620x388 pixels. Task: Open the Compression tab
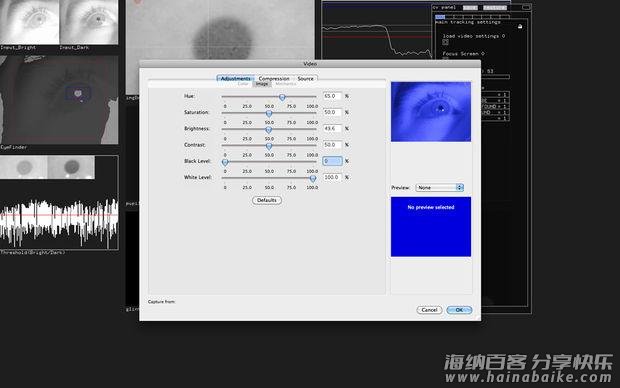274,79
